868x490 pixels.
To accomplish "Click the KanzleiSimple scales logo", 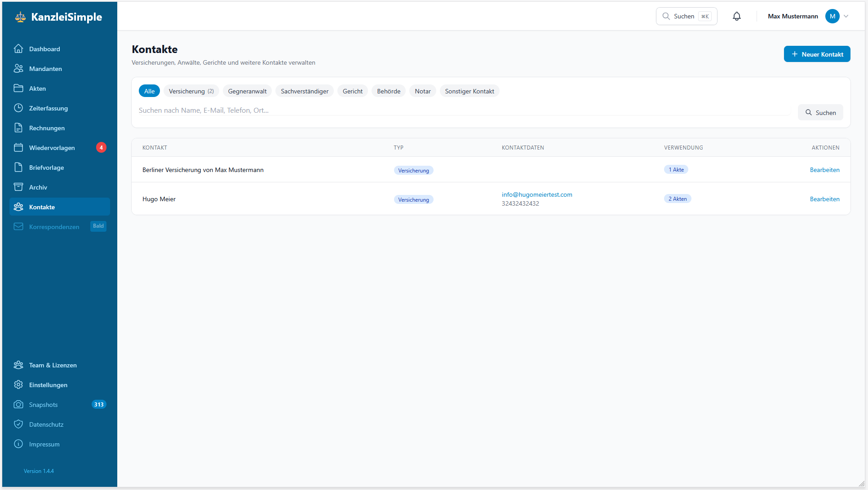I will coord(20,17).
